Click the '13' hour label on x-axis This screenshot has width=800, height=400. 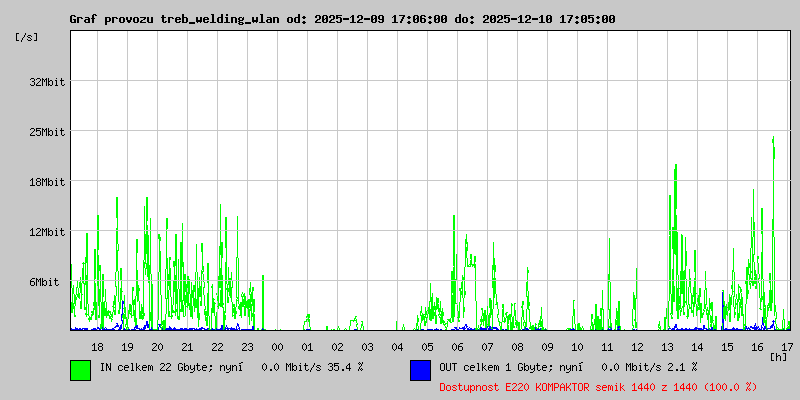tap(667, 347)
